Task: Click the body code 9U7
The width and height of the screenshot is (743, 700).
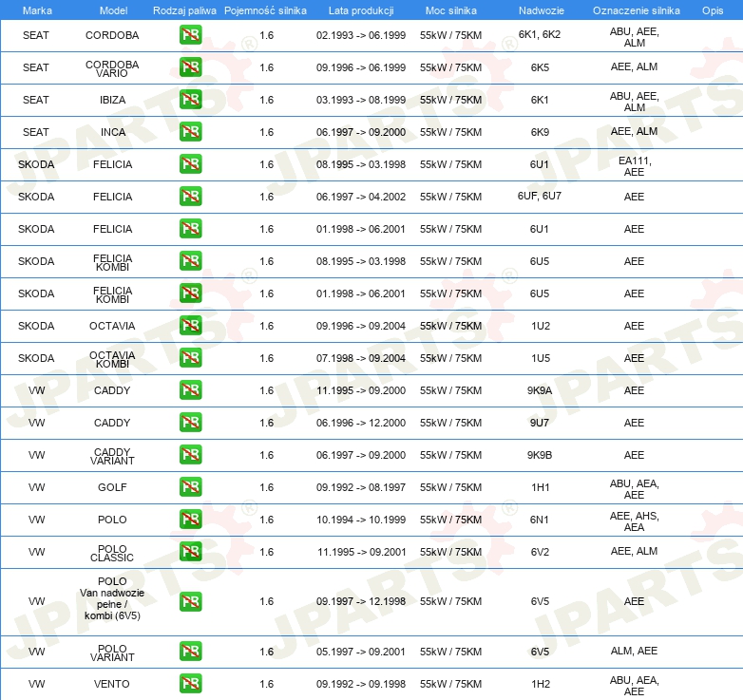Action: click(540, 423)
